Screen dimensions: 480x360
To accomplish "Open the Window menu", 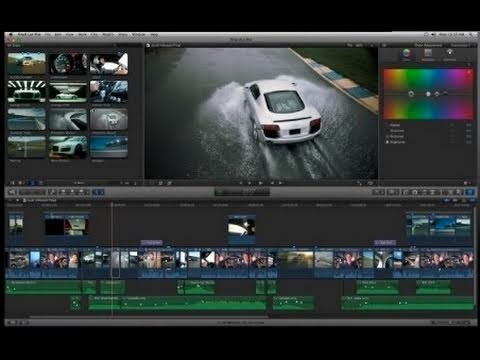I will pyautogui.click(x=138, y=35).
